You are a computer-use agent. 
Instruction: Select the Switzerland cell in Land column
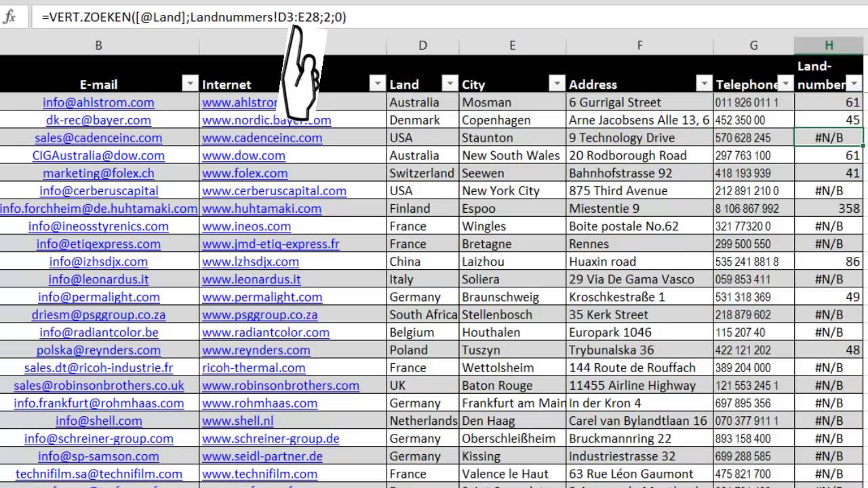[x=422, y=173]
